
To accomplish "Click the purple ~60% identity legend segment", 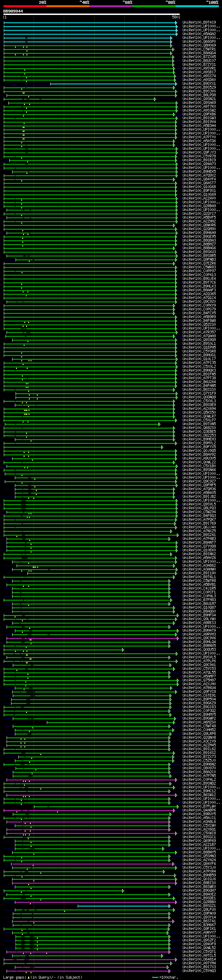I will [x=111, y=6].
